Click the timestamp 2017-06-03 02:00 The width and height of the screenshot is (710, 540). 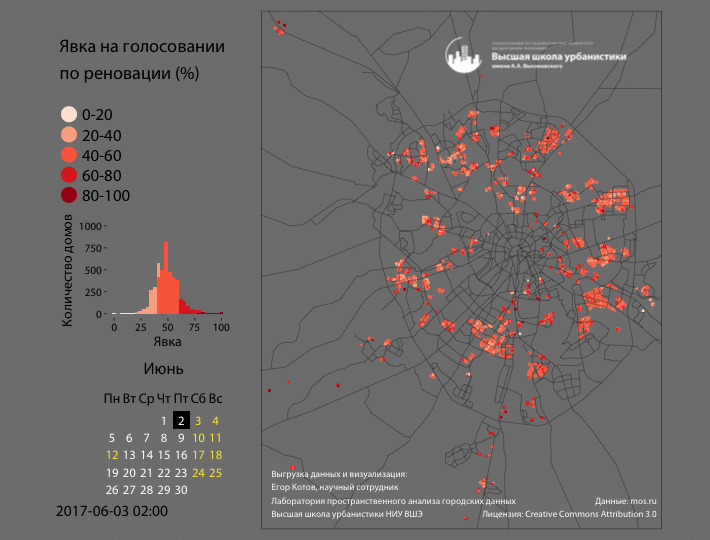coord(112,511)
